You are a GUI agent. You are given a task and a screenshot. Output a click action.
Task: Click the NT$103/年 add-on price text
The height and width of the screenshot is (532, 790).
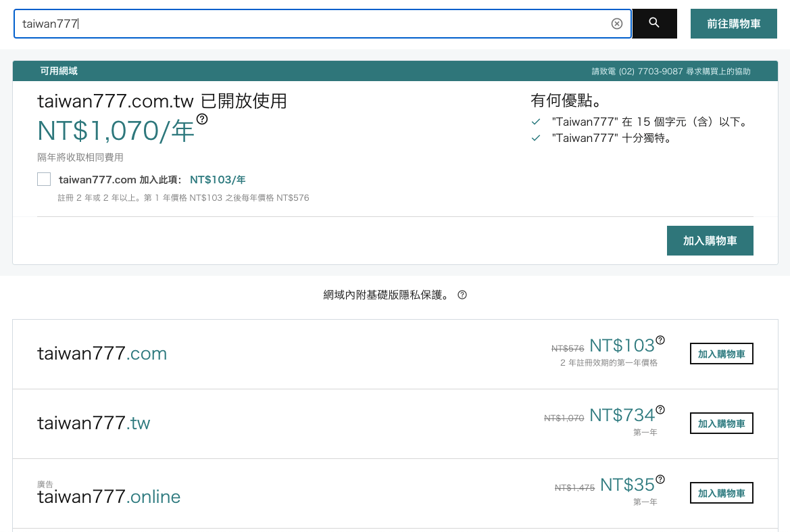(x=218, y=180)
